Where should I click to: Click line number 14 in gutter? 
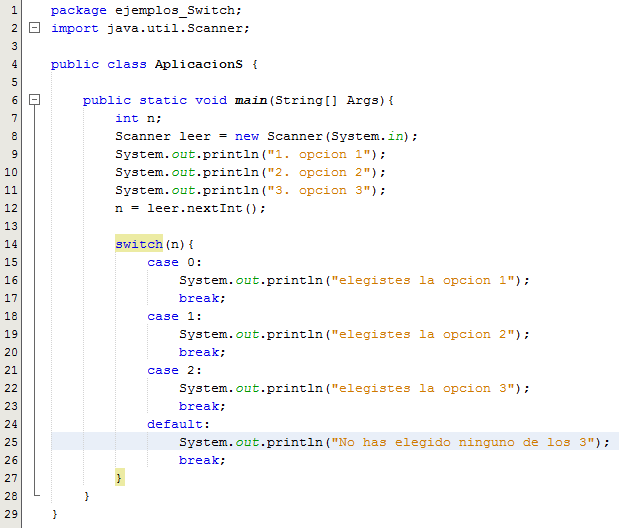pyautogui.click(x=11, y=244)
